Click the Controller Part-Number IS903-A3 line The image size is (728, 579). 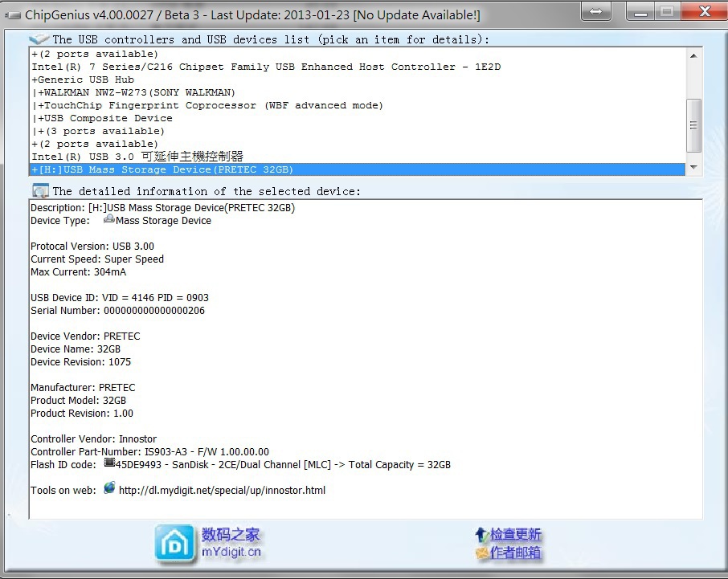(150, 452)
